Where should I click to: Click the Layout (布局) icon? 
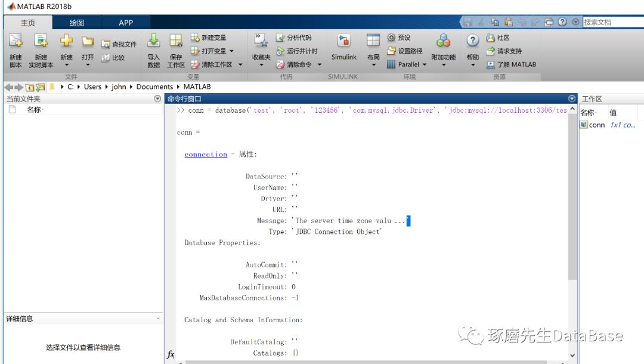point(373,41)
